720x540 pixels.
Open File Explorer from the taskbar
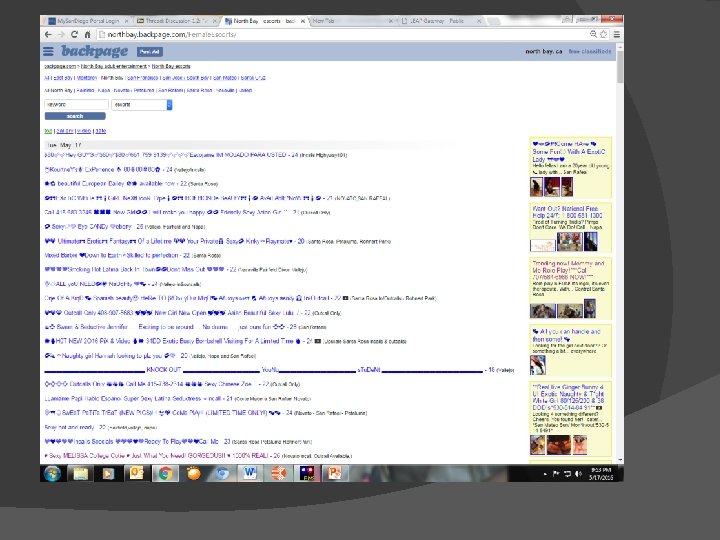(81, 473)
